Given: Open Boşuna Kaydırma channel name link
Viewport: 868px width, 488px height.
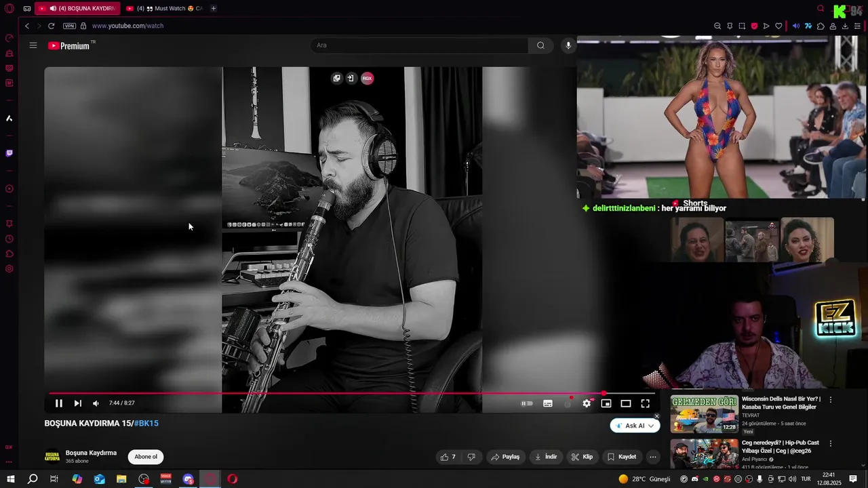Looking at the screenshot, I should [91, 453].
